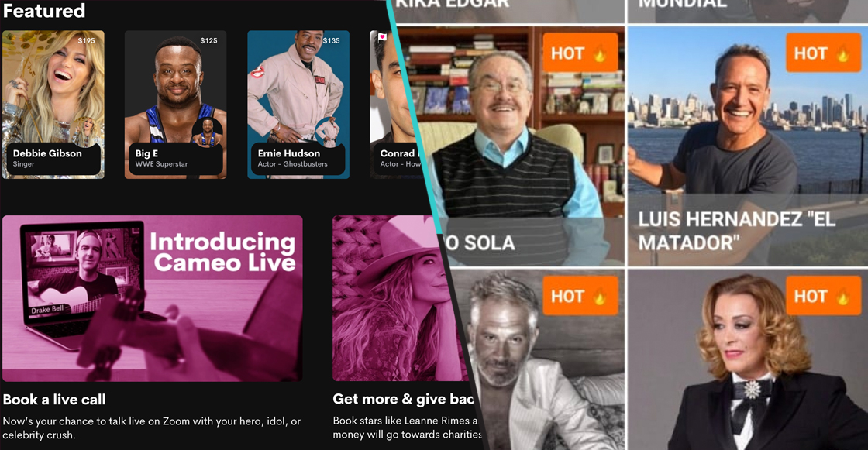Click the HOT badge on Luis Hernandez
868x450 pixels.
823,53
